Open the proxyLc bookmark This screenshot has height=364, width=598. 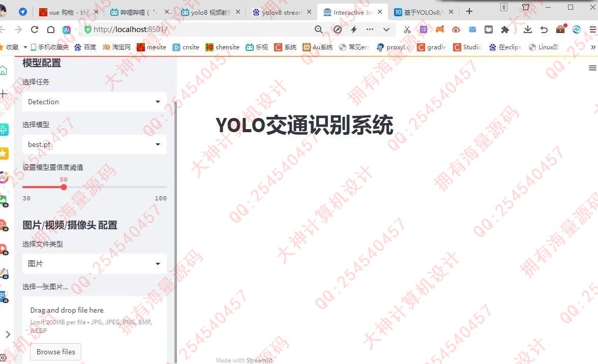(x=393, y=47)
